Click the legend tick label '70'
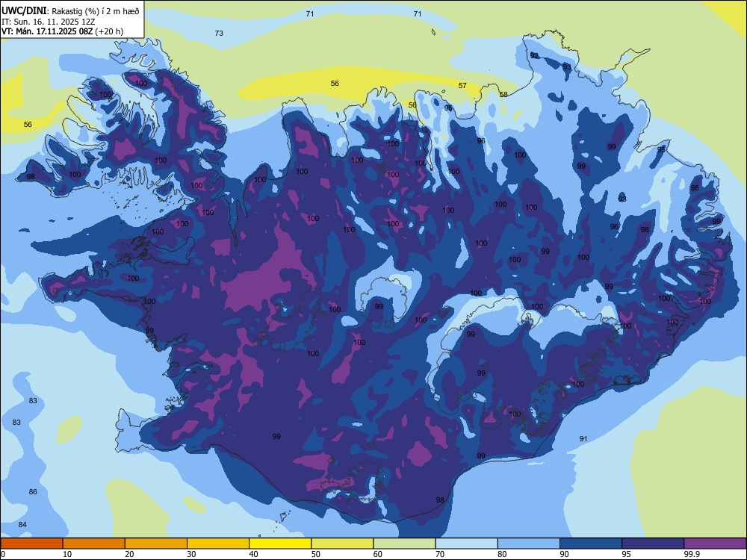This screenshot has height=560, width=747. 440,554
